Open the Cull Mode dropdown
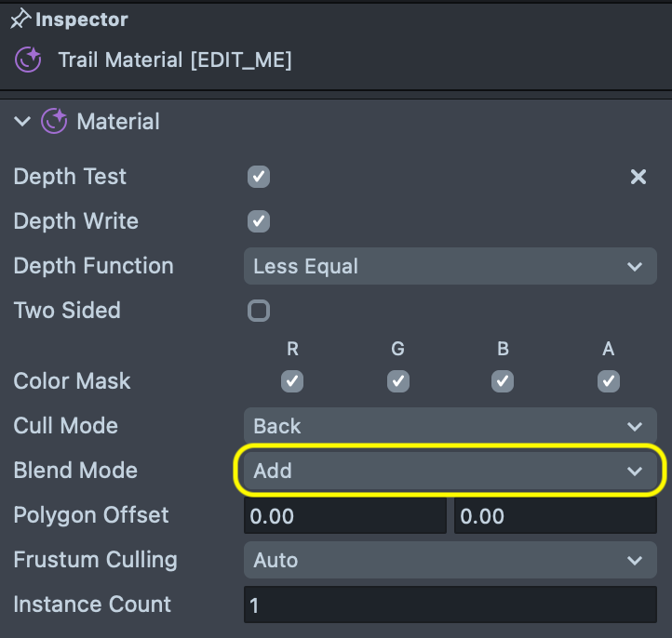 [450, 426]
